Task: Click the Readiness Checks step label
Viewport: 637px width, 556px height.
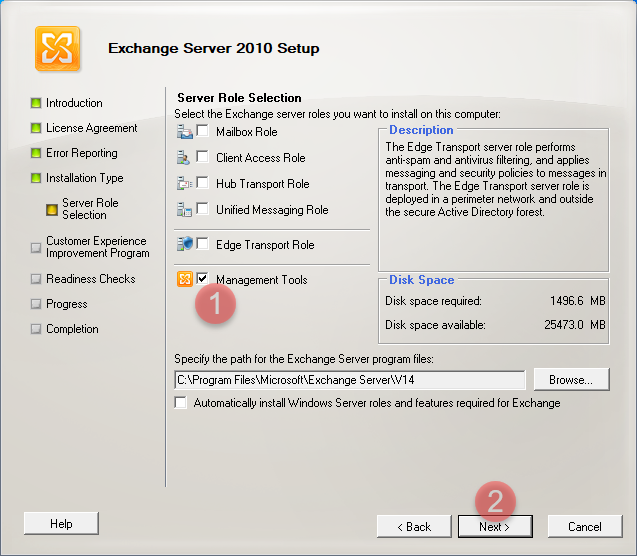Action: 91,279
